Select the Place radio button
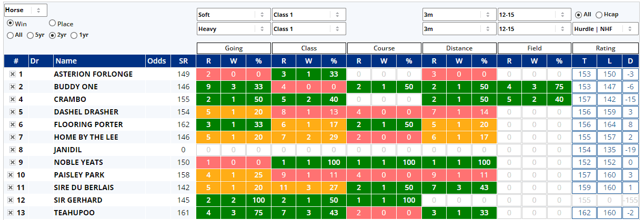 [x=52, y=24]
